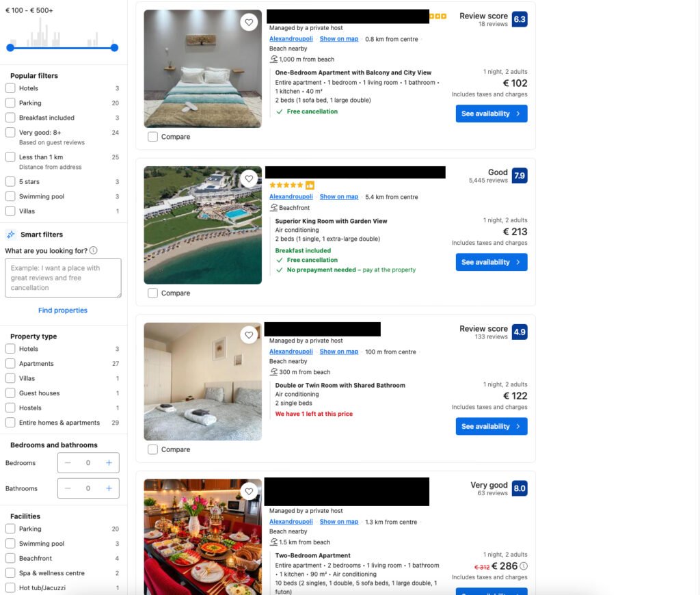Tick the Swimming pool popular filter
The image size is (700, 595).
(x=10, y=196)
